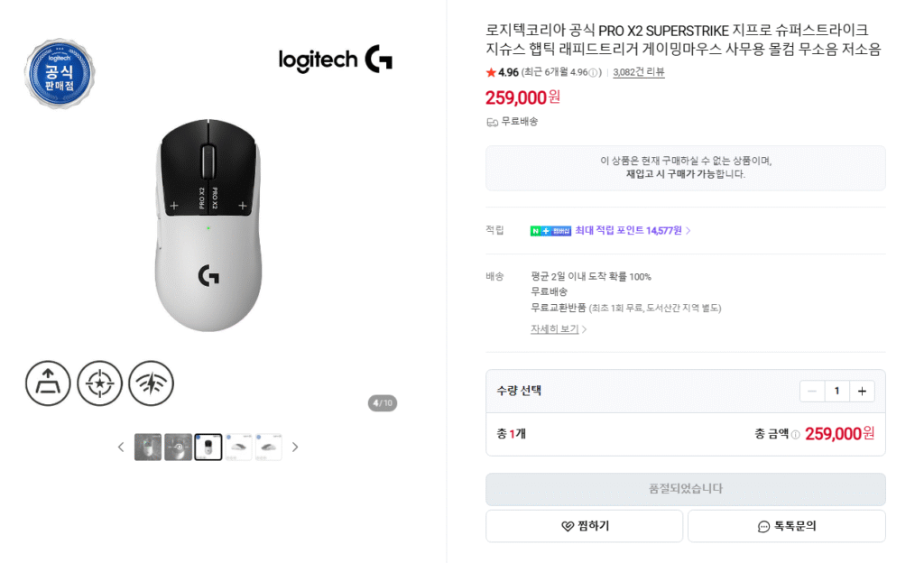The image size is (924, 563).
Task: Decrease quantity with the minus button
Action: (x=811, y=391)
